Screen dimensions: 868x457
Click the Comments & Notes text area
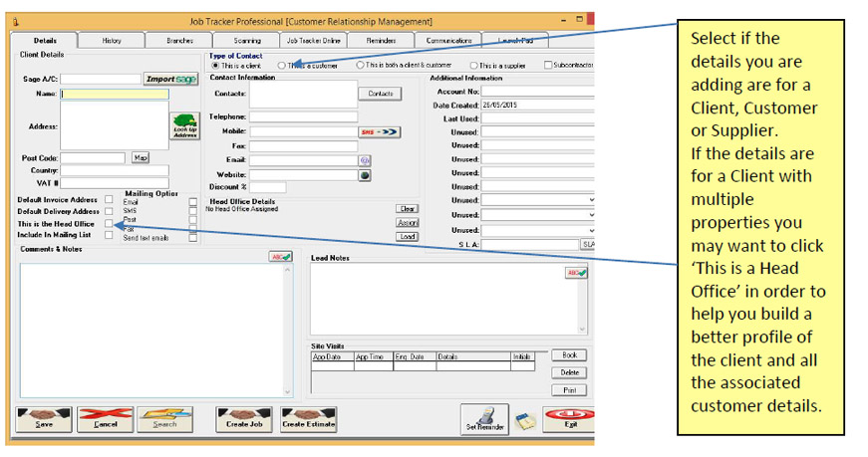pos(151,331)
